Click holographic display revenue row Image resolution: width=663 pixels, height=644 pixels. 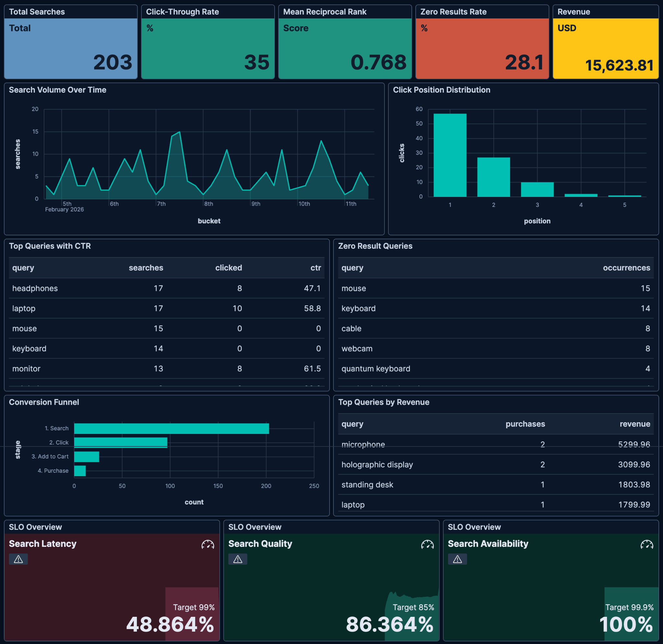tap(496, 464)
